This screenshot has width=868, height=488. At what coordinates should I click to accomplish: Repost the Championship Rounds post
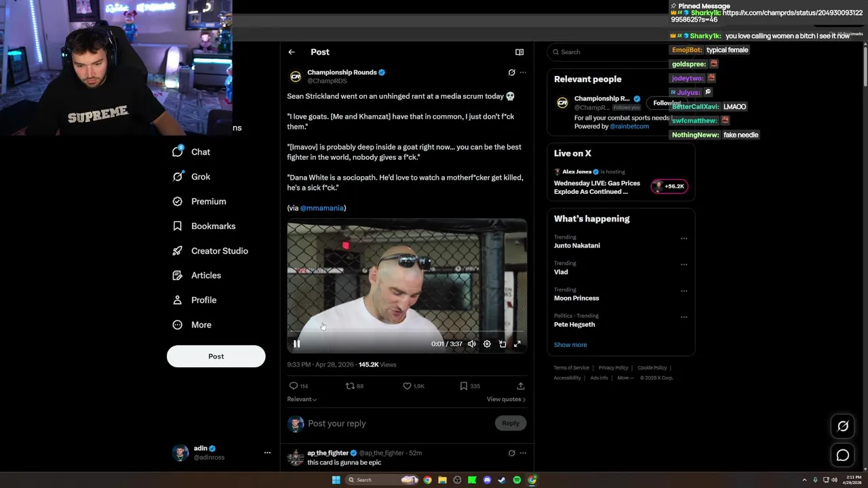355,386
